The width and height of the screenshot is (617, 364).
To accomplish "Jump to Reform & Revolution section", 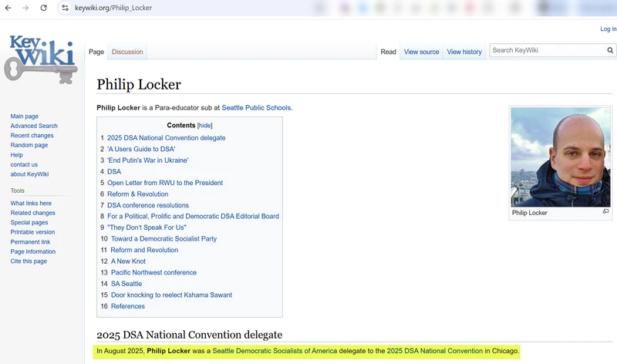I will click(x=138, y=194).
